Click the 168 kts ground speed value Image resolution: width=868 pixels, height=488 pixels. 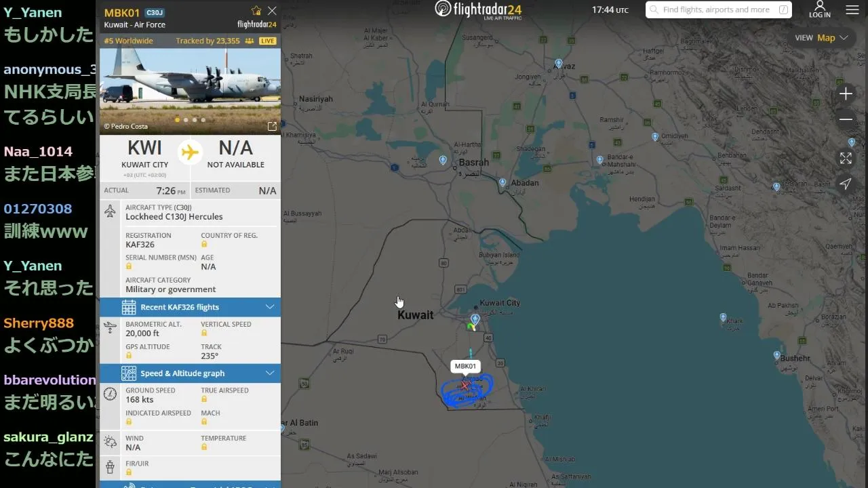pos(140,400)
